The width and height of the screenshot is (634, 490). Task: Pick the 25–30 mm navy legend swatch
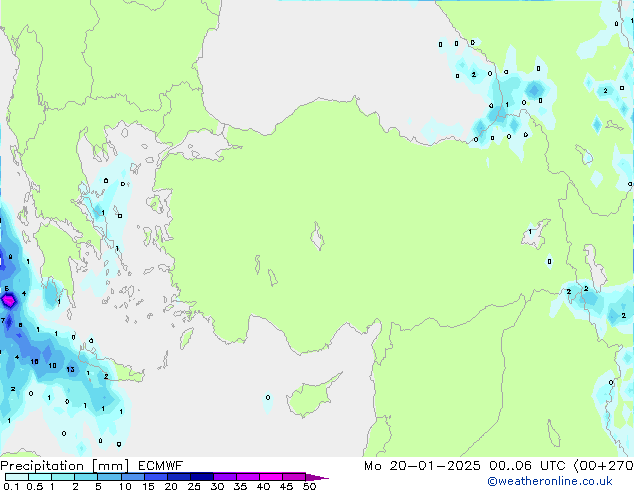tap(201, 477)
